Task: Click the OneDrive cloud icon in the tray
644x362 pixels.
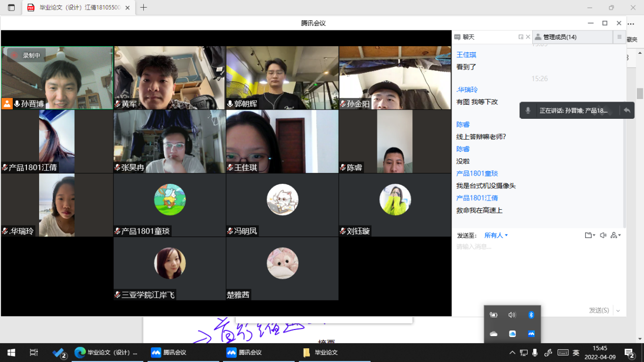Action: coord(493,334)
